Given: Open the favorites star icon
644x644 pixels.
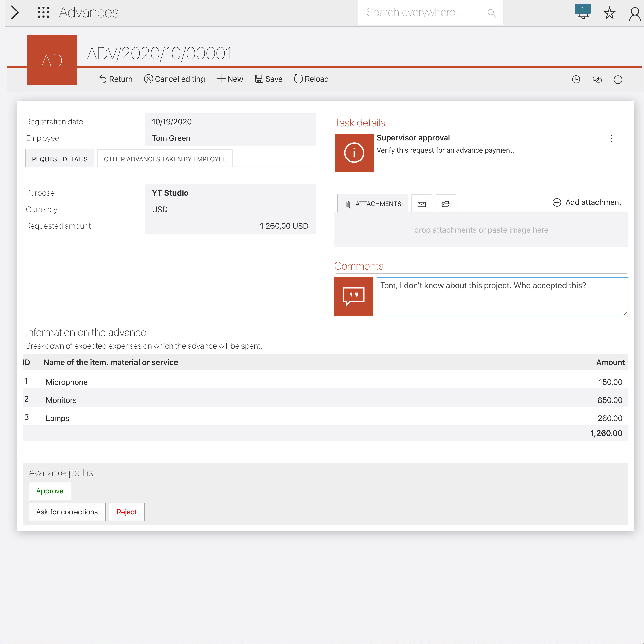Looking at the screenshot, I should [609, 13].
